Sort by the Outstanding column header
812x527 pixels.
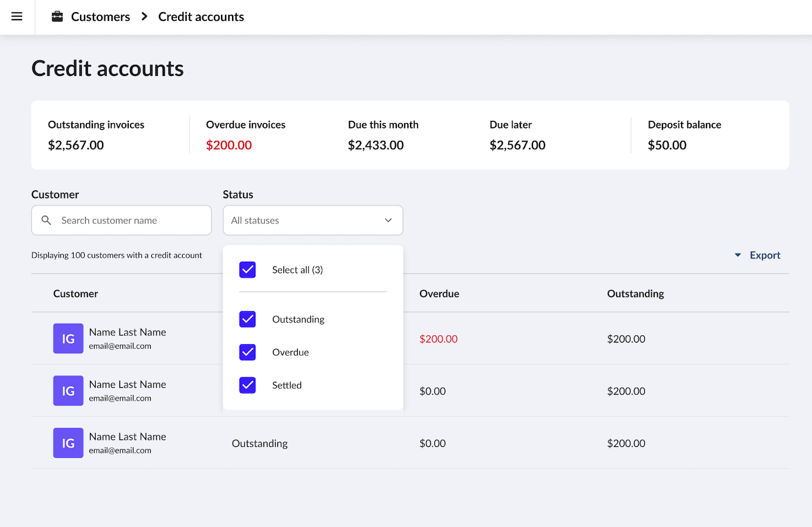[x=635, y=293]
